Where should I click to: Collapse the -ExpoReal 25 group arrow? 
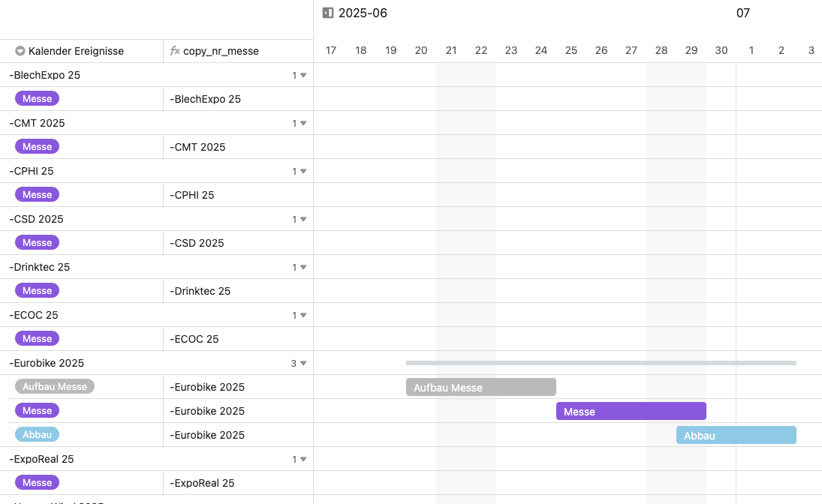303,460
